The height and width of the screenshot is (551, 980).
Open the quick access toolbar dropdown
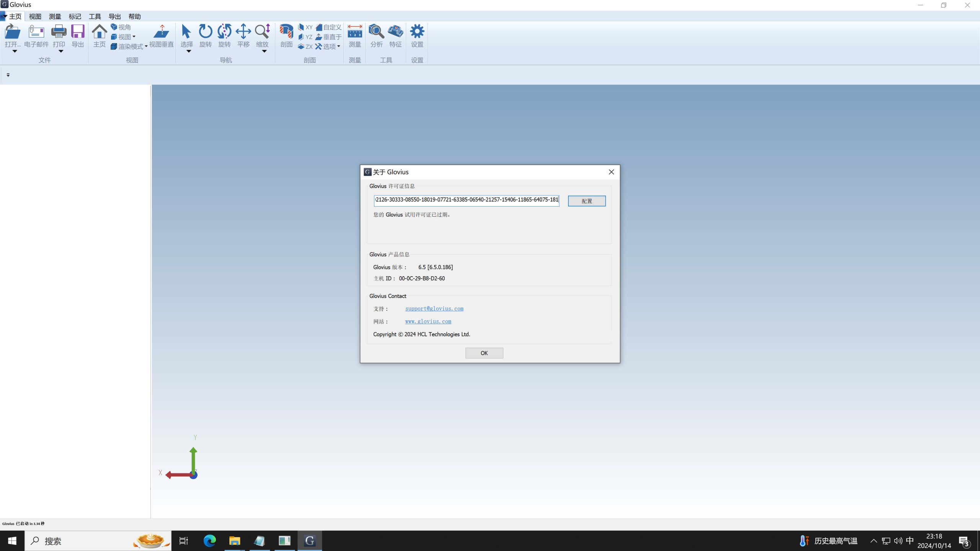(x=8, y=75)
